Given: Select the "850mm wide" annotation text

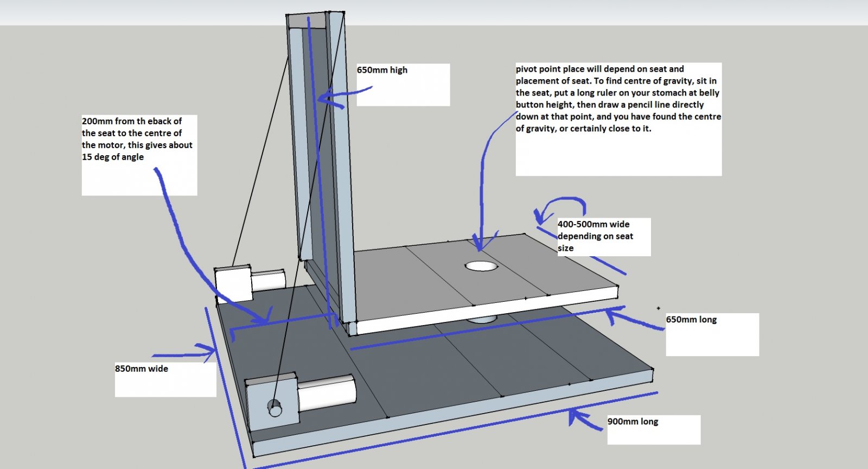Looking at the screenshot, I should [x=142, y=369].
